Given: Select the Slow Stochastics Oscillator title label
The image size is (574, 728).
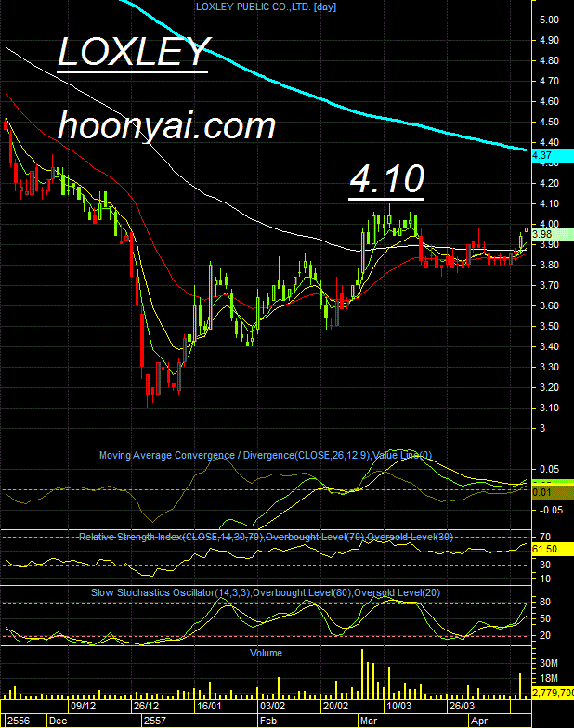Looking at the screenshot, I should tap(266, 592).
